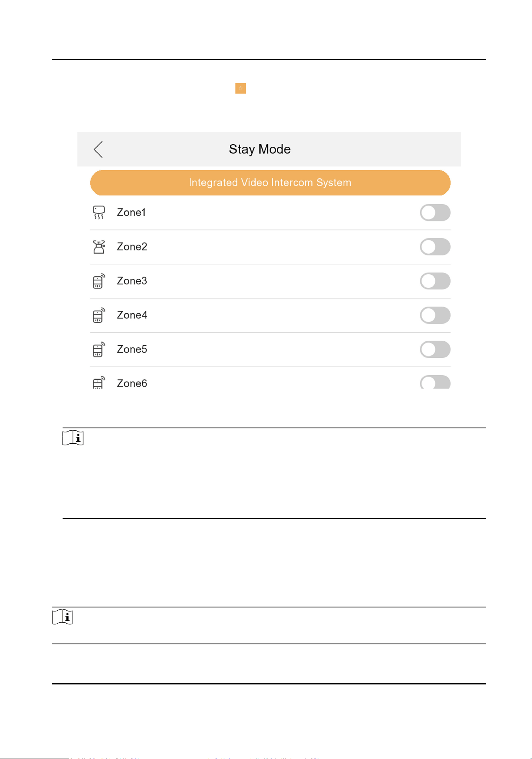Select the Zone4 row label
The height and width of the screenshot is (759, 532).
click(x=132, y=315)
